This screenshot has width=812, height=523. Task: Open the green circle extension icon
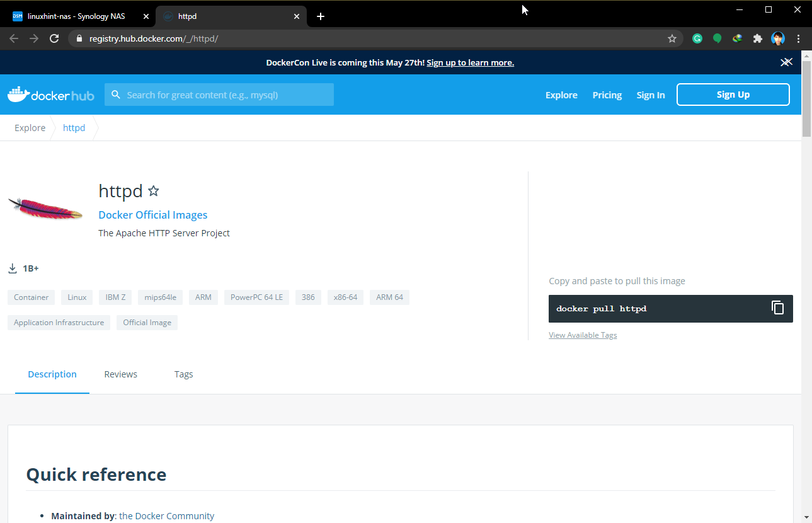[x=717, y=38]
